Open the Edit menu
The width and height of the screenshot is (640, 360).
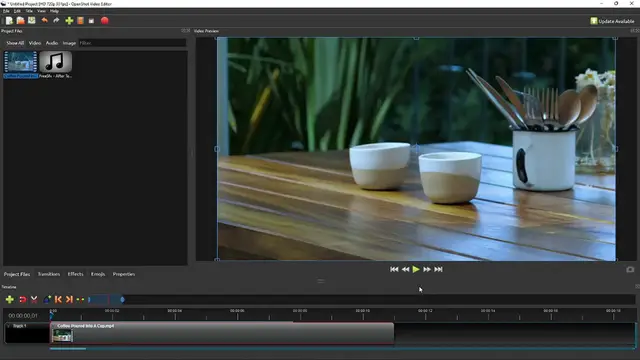17,11
